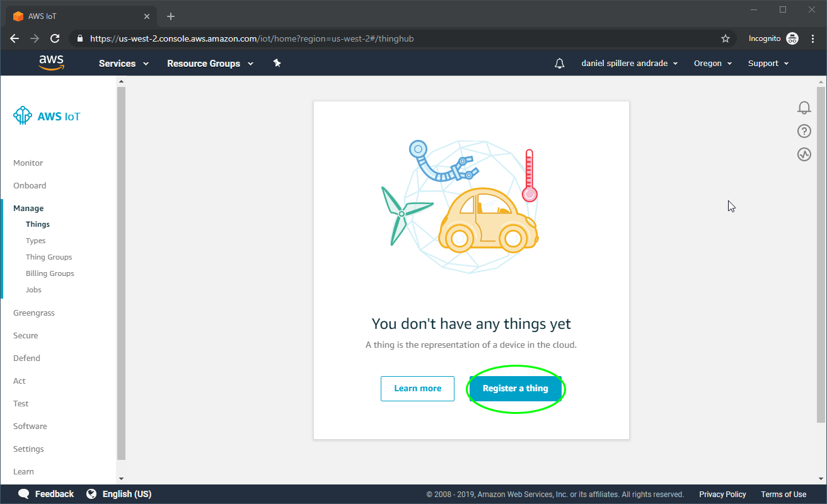Click the pin shortcuts icon

[x=277, y=63]
